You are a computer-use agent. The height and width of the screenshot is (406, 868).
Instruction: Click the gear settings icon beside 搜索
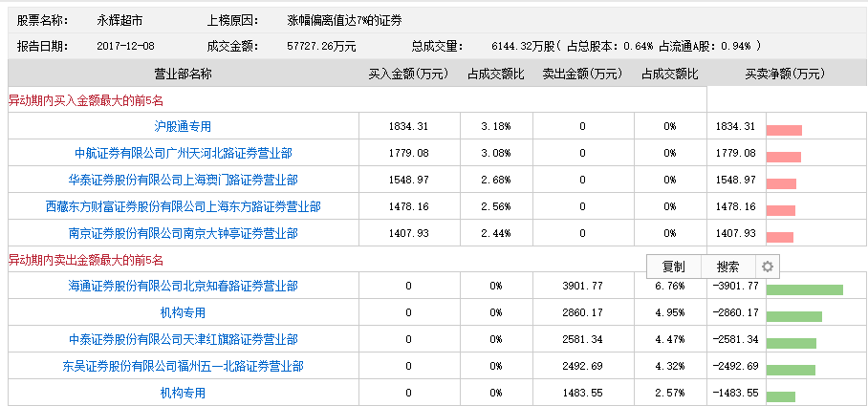tap(767, 267)
